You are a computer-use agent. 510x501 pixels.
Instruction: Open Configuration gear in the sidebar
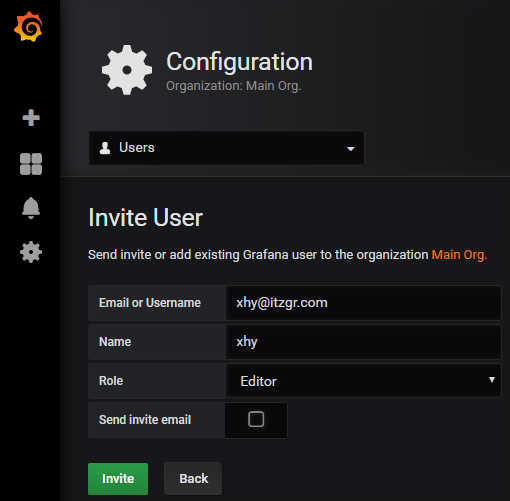pos(31,252)
